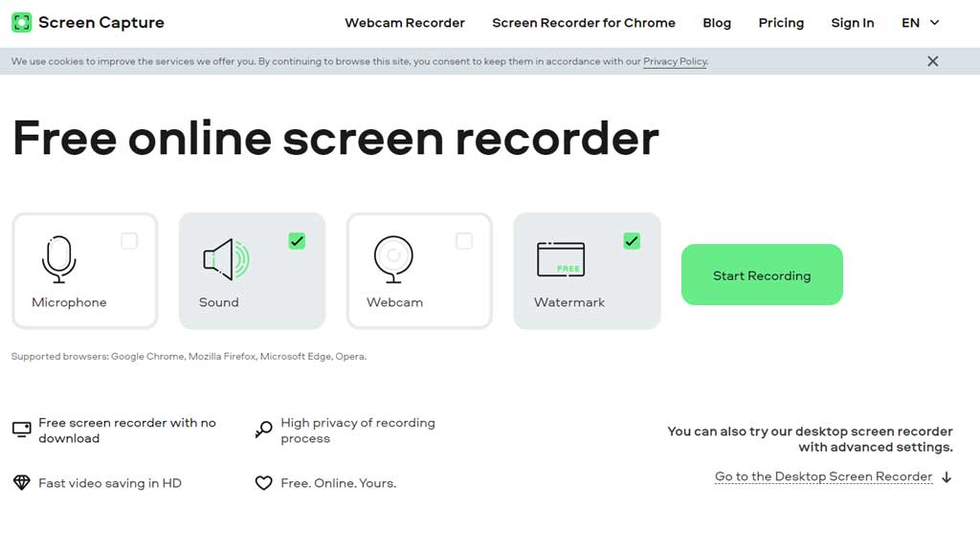980x550 pixels.
Task: Click the diamond icon beside HD saving
Action: [x=21, y=483]
